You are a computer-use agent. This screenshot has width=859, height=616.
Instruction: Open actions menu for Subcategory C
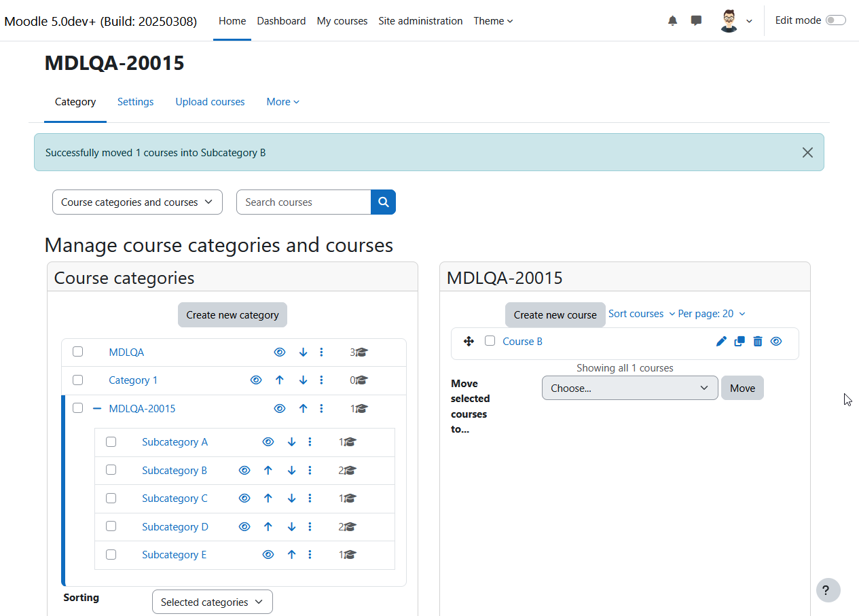coord(310,498)
